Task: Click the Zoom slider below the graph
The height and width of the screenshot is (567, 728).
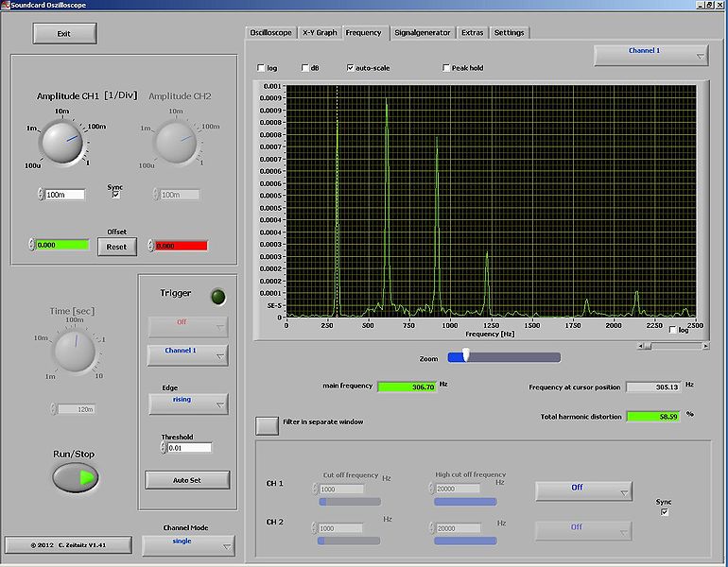Action: point(504,357)
